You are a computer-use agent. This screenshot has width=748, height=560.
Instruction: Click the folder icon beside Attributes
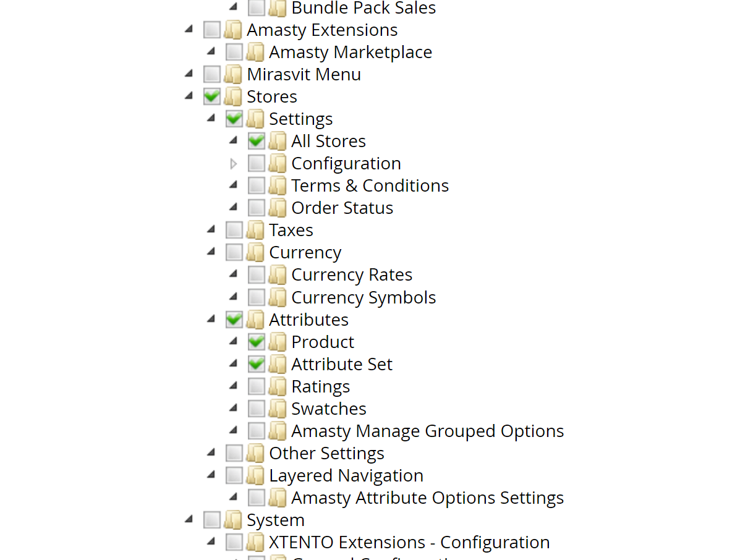pyautogui.click(x=255, y=320)
